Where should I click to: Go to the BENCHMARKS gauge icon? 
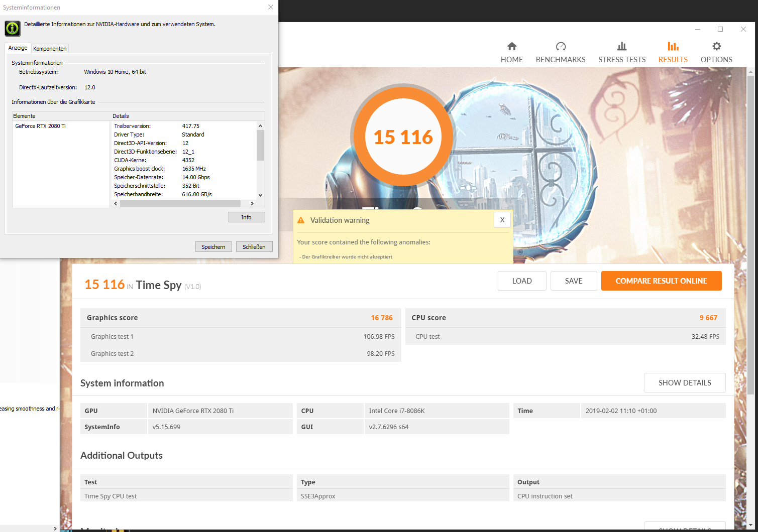(561, 47)
